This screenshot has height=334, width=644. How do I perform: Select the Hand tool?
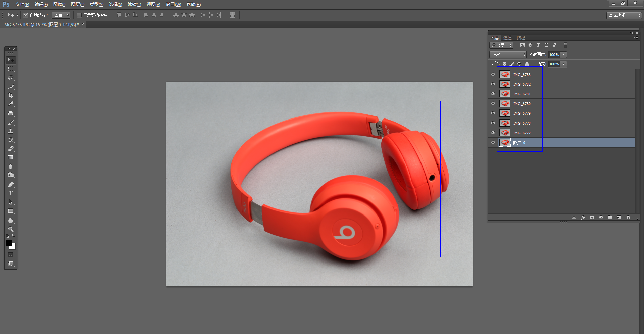click(11, 221)
